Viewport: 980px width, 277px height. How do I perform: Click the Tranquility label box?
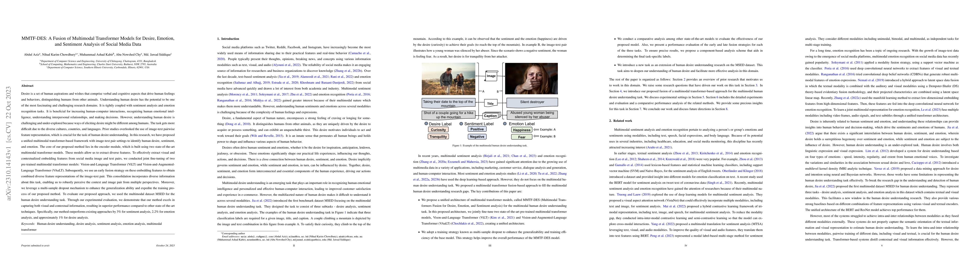pos(438,136)
